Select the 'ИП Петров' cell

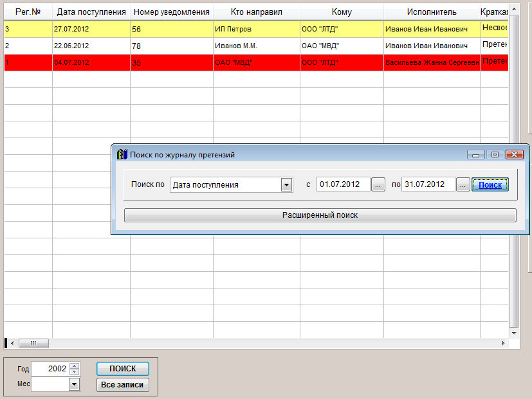(257, 29)
